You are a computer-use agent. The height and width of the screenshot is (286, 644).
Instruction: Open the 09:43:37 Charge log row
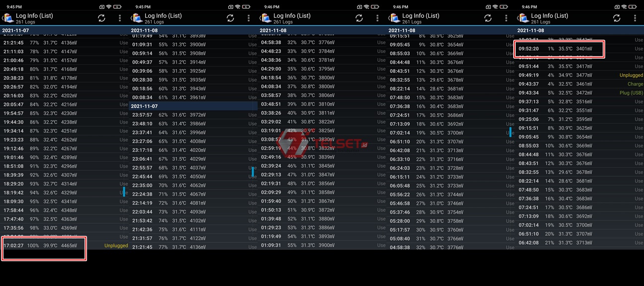pos(580,84)
